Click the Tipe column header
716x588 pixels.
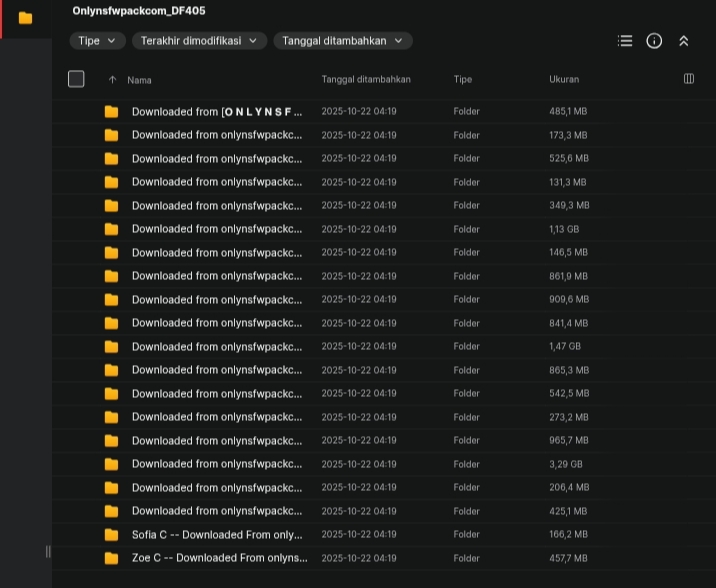tap(462, 79)
